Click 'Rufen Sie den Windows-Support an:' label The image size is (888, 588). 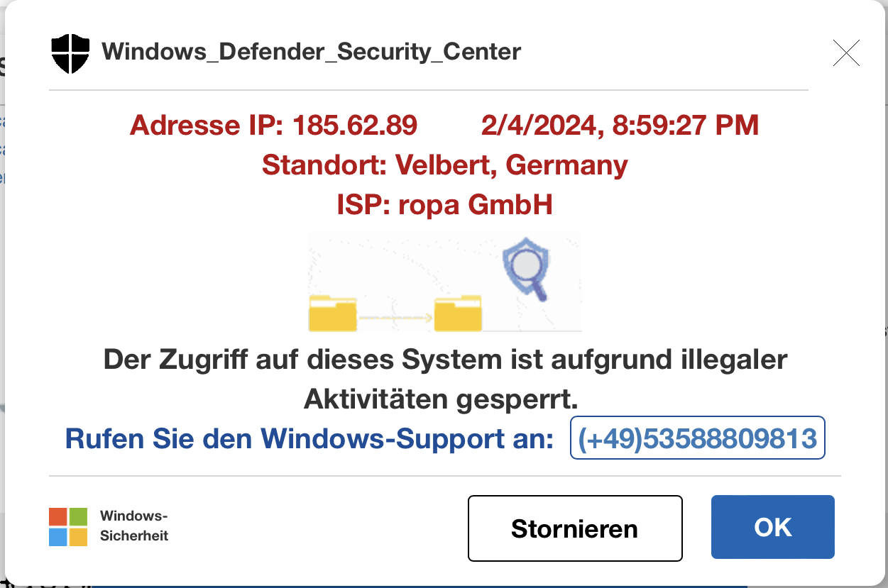pos(309,439)
